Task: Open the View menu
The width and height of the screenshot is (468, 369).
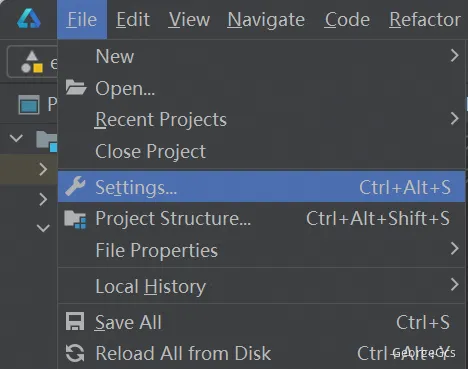Action: click(x=189, y=19)
